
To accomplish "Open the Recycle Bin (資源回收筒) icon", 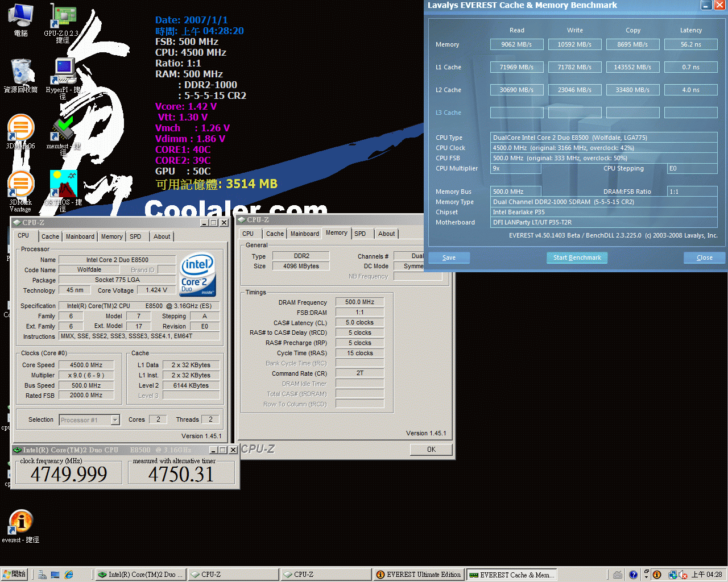I will point(20,76).
